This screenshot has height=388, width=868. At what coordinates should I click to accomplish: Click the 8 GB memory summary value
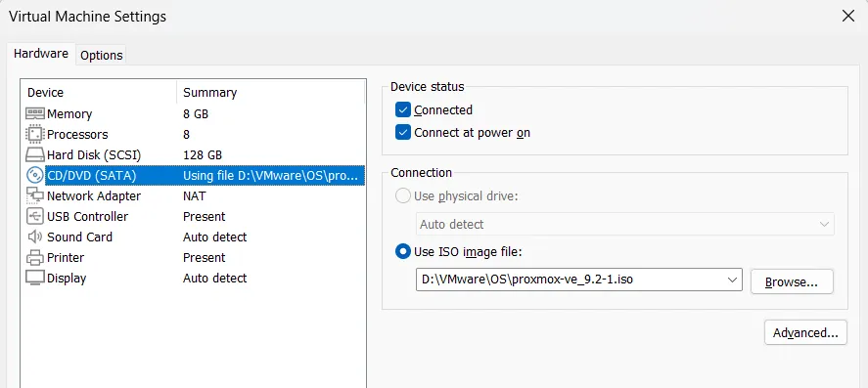[x=196, y=113]
